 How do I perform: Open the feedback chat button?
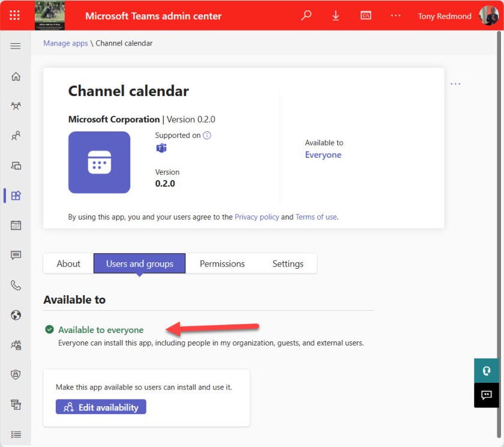(487, 395)
